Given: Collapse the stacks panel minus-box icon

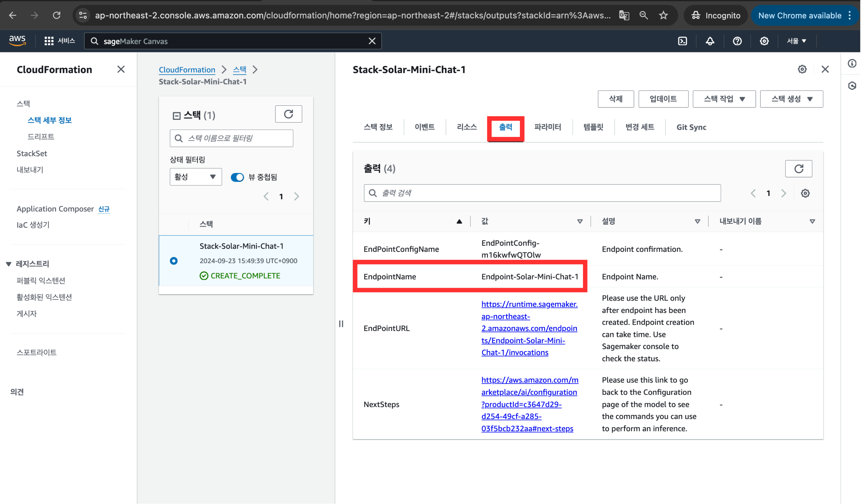Looking at the screenshot, I should [x=176, y=116].
